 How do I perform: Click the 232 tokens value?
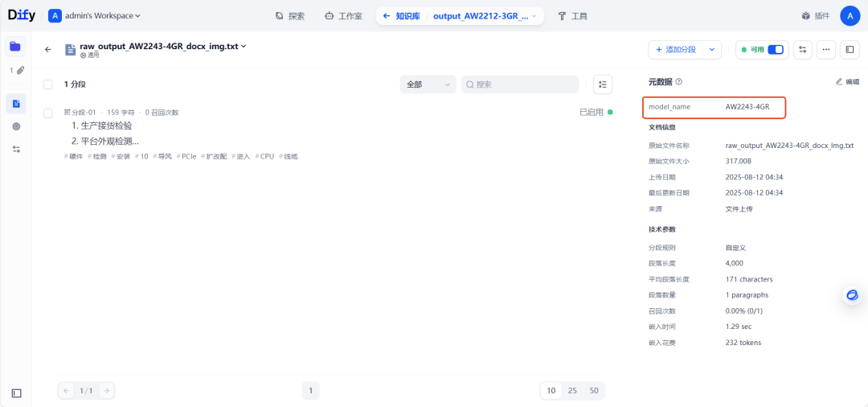(x=743, y=343)
